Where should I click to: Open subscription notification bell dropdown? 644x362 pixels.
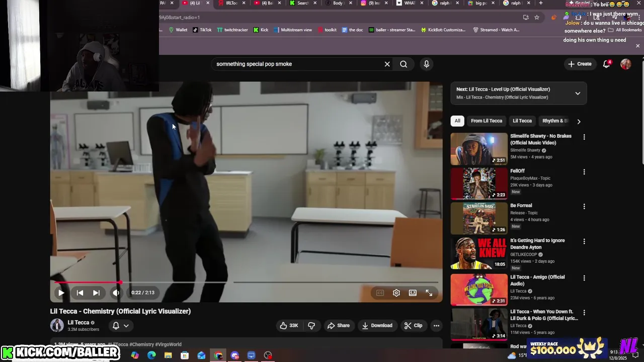(121, 326)
